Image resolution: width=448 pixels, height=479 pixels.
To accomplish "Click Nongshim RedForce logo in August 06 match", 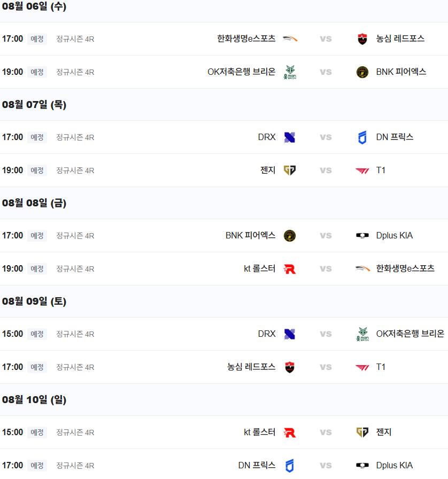I will click(362, 39).
